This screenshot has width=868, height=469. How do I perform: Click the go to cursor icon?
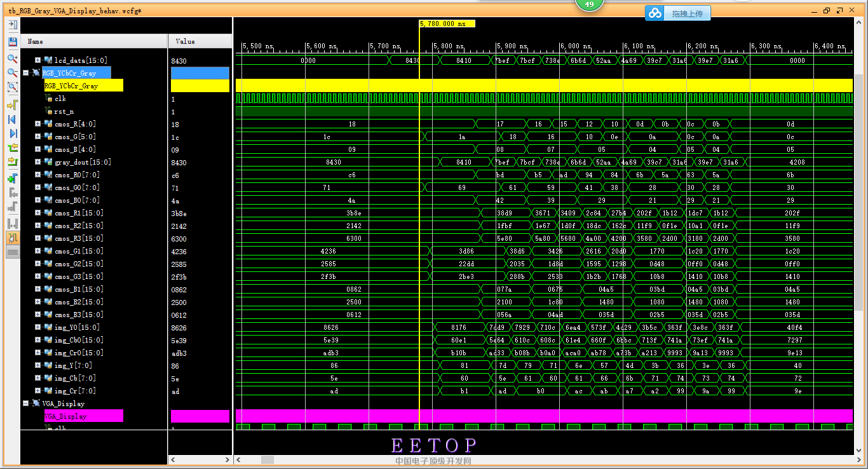12,105
